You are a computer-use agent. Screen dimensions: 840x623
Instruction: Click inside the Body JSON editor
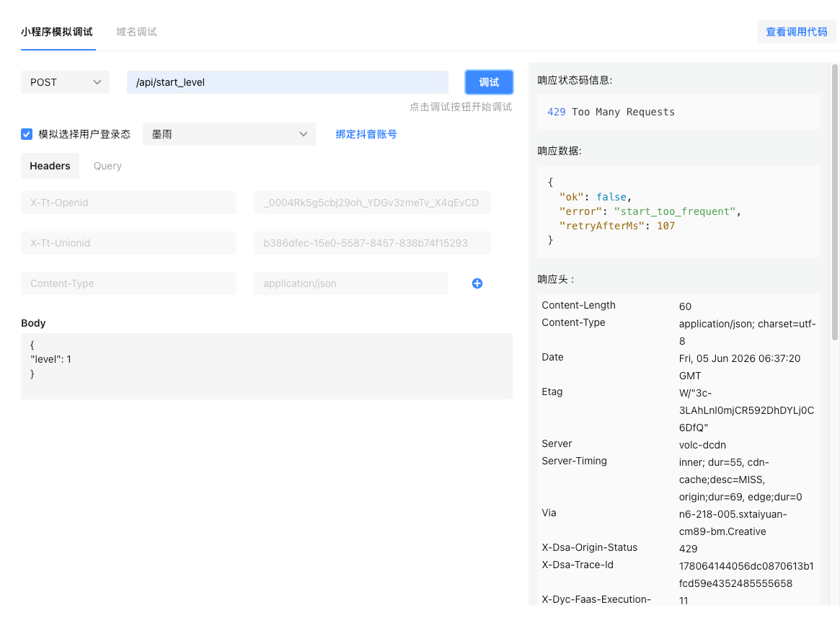tap(267, 366)
